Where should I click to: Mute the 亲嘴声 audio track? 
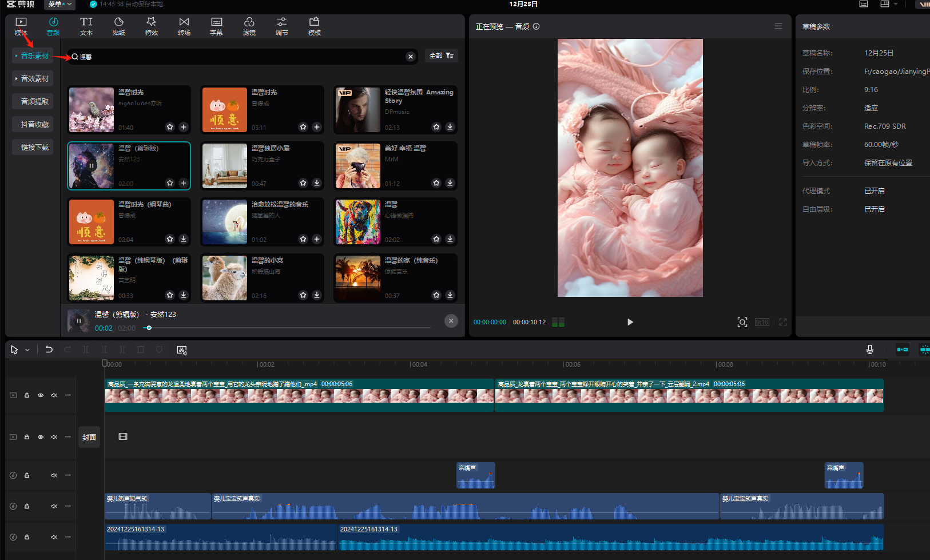point(54,475)
